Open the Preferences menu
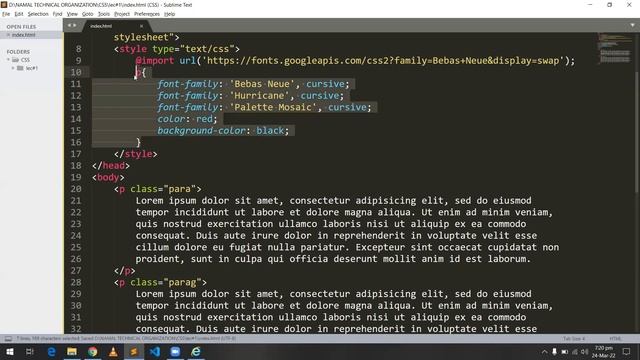 point(147,14)
